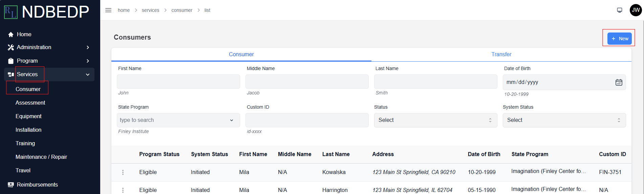Toggle the hamburger menu icon
Viewport: 644px width, 194px height.
[x=108, y=10]
